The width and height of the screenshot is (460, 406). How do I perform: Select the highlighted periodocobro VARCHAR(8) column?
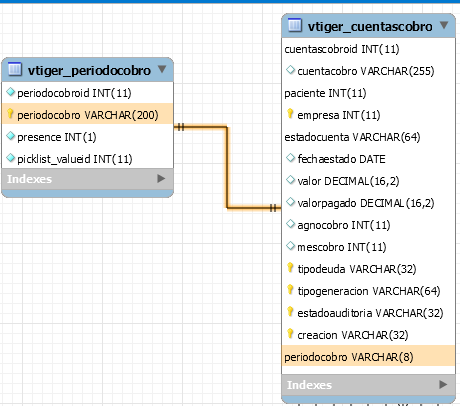pyautogui.click(x=368, y=357)
